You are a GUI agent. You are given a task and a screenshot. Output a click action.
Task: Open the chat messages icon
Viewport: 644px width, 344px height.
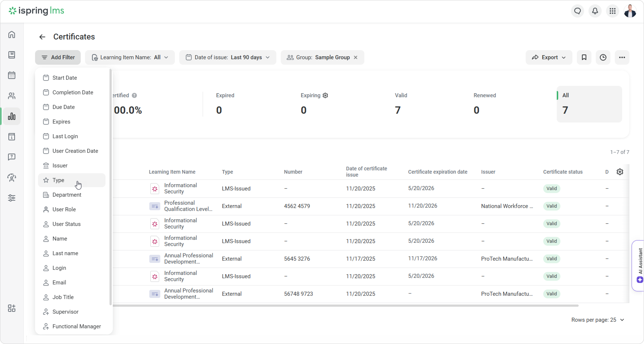tap(578, 11)
